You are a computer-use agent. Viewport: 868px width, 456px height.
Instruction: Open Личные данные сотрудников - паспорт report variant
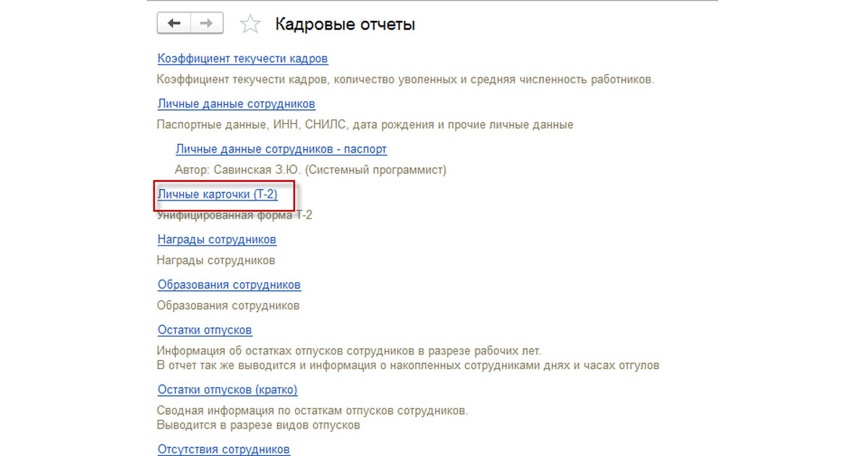tap(281, 149)
